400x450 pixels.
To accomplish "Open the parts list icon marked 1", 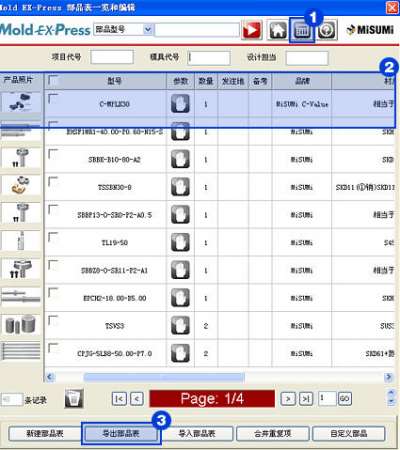I will coord(302,31).
